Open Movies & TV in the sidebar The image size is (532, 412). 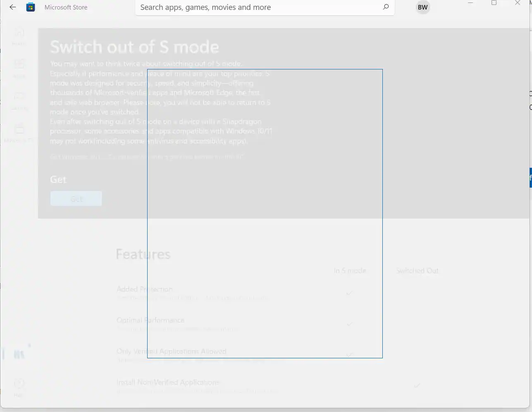click(19, 132)
